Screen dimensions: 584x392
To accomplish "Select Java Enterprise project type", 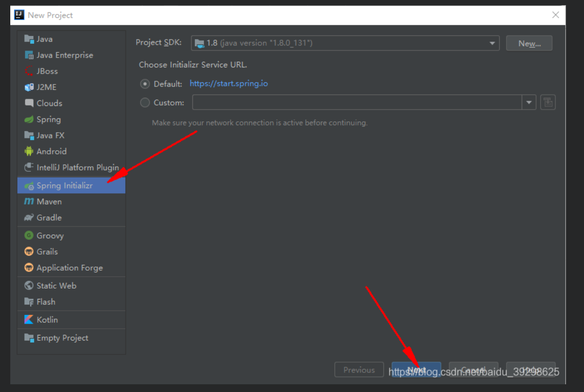I will coord(72,55).
